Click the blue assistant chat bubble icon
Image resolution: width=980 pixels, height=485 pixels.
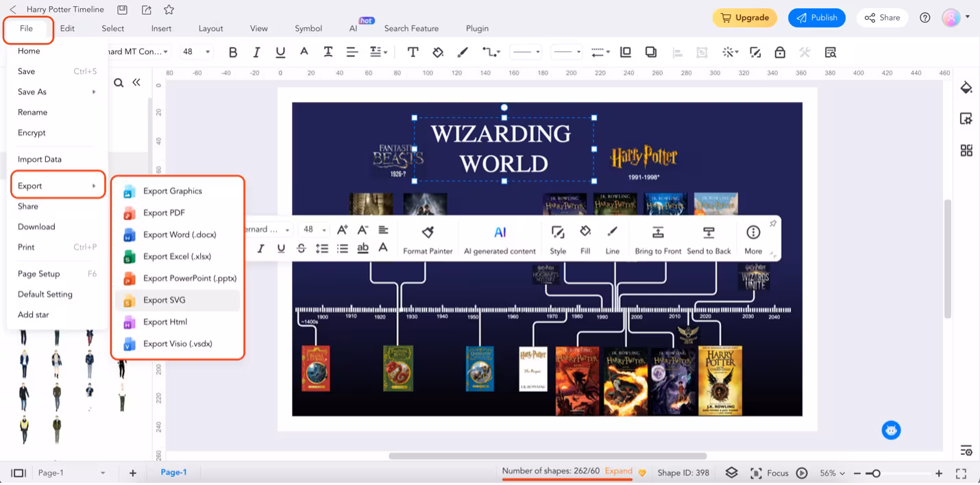coord(891,430)
